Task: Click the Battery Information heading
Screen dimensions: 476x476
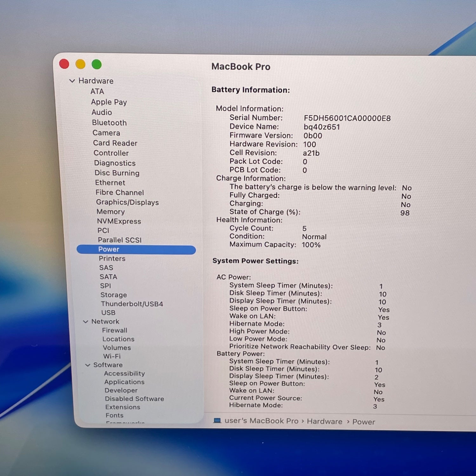Action: [251, 90]
